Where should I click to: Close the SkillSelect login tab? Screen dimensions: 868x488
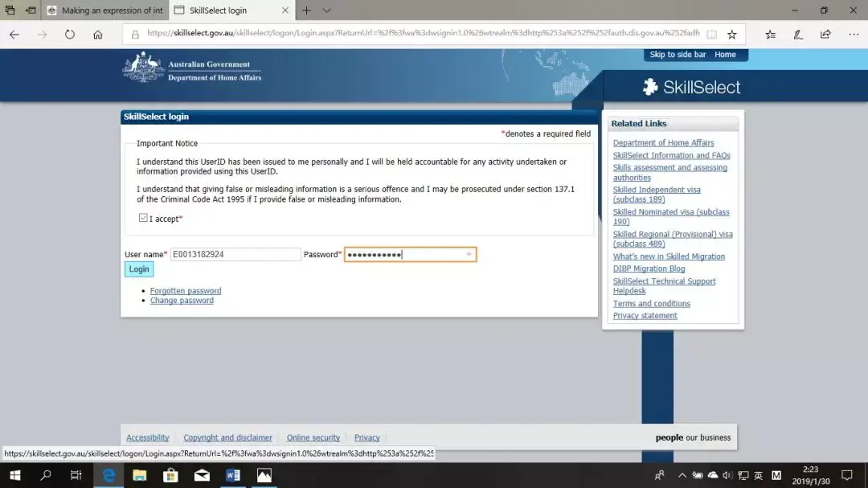(285, 10)
